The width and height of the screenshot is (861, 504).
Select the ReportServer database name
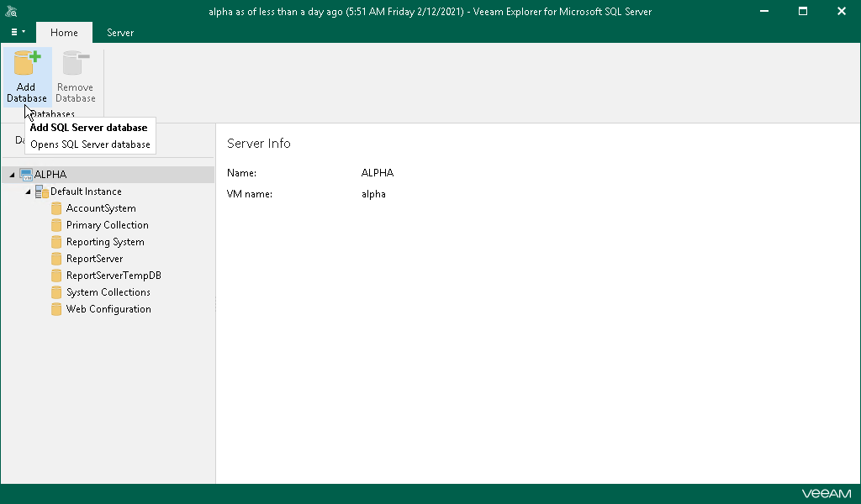[x=94, y=259]
